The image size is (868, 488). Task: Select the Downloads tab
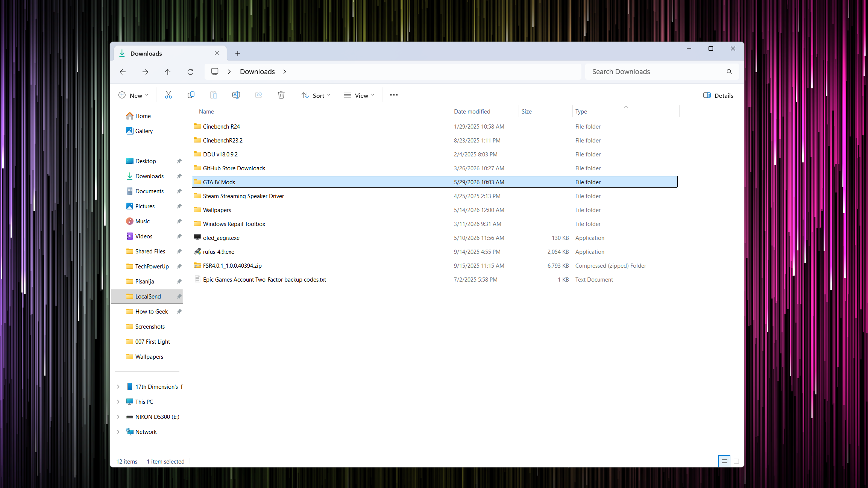point(170,53)
